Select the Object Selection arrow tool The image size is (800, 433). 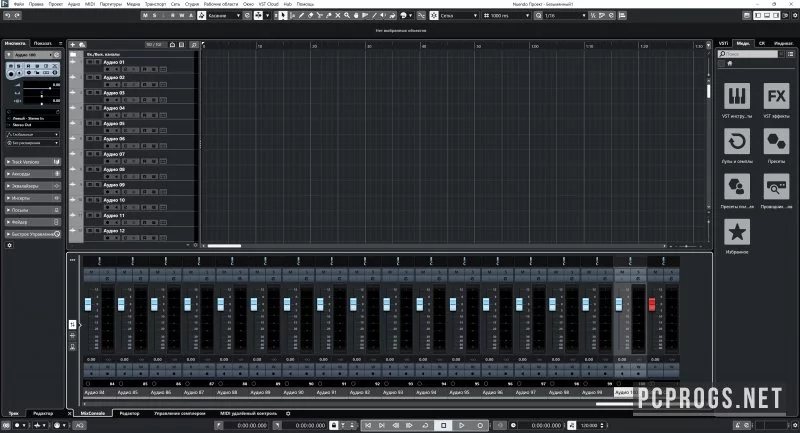click(283, 16)
